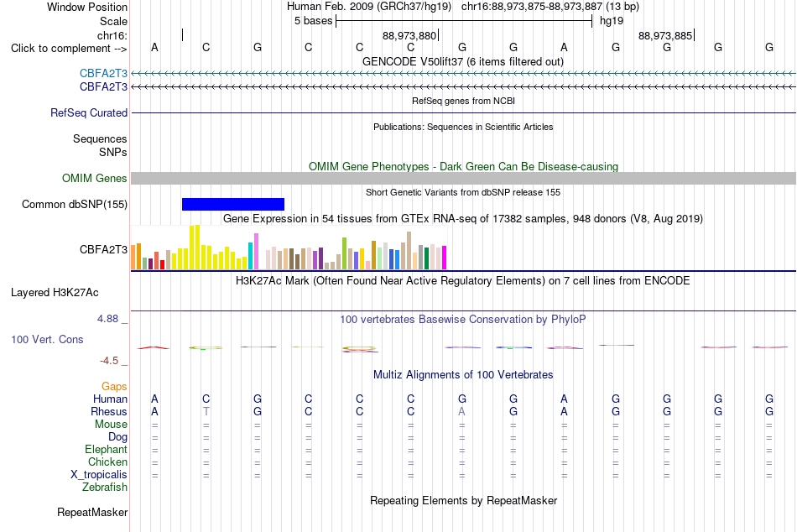This screenshot has width=797, height=532.
Task: Click the RepeatMasker track label
Action: [92, 512]
